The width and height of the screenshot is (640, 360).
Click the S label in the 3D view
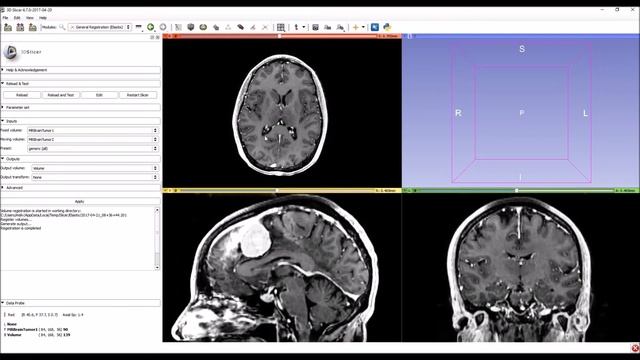522,49
